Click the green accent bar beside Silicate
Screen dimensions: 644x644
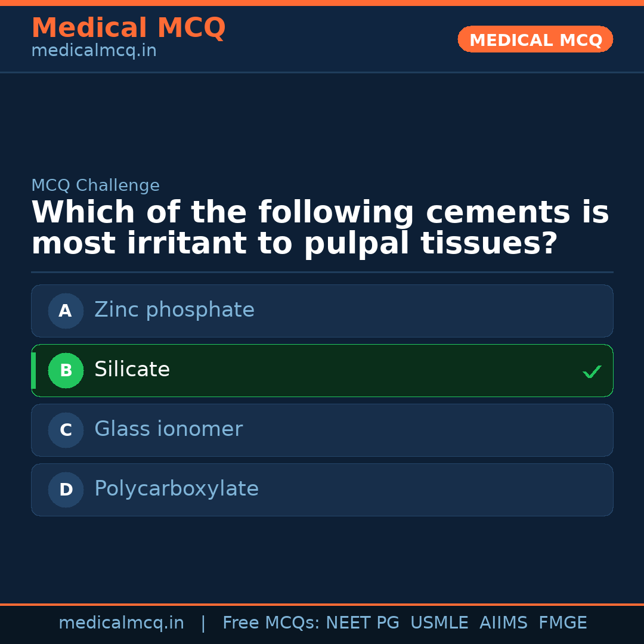pyautogui.click(x=33, y=370)
